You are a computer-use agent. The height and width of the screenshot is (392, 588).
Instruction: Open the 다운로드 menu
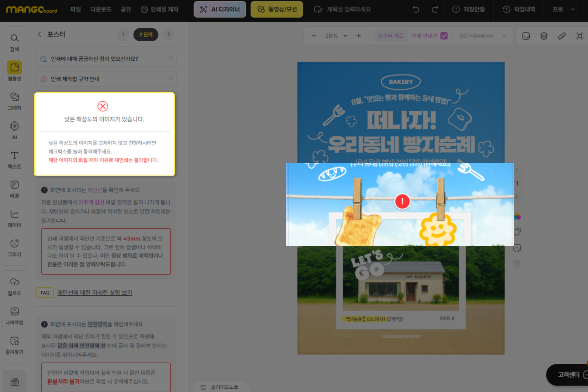(101, 9)
